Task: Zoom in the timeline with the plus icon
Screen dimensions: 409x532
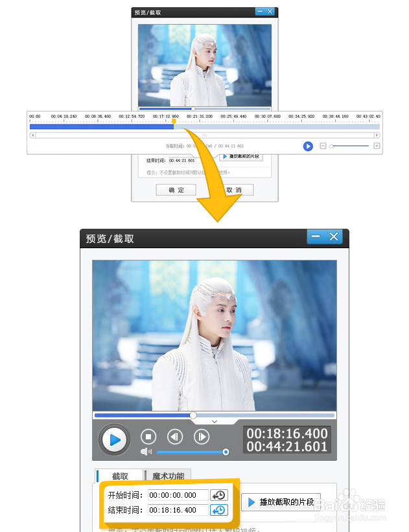Action: (377, 146)
